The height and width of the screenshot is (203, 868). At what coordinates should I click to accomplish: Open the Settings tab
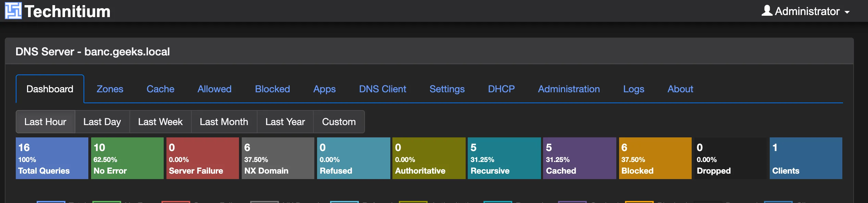[447, 89]
